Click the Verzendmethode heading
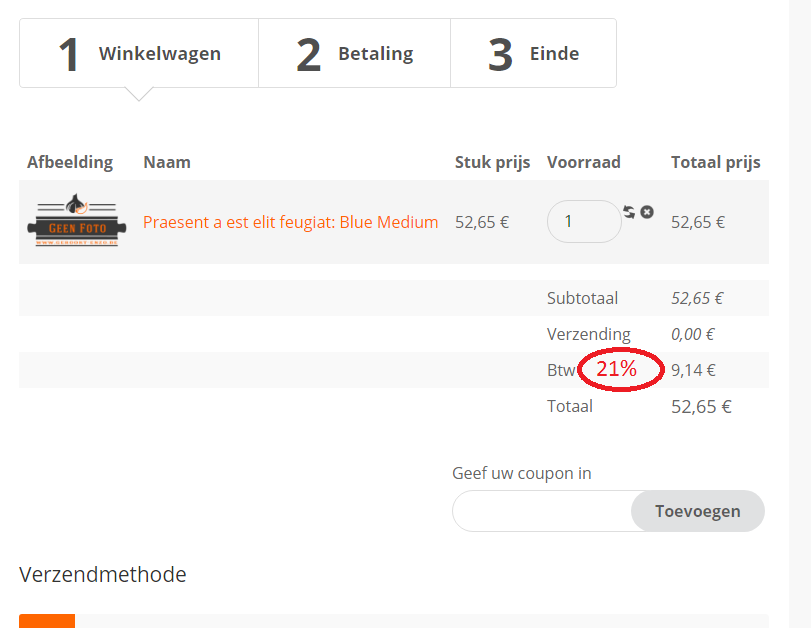Viewport: 811px width, 628px height. (103, 574)
